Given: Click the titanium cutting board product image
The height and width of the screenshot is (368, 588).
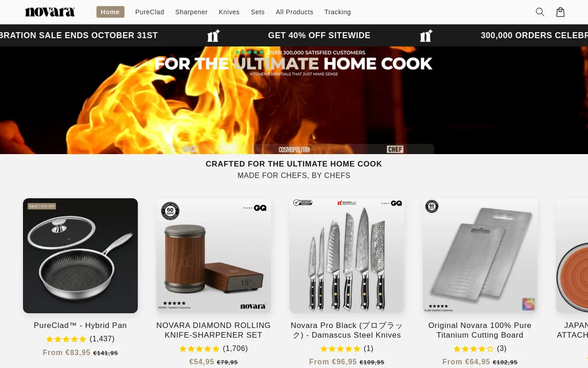Looking at the screenshot, I should pos(480,256).
